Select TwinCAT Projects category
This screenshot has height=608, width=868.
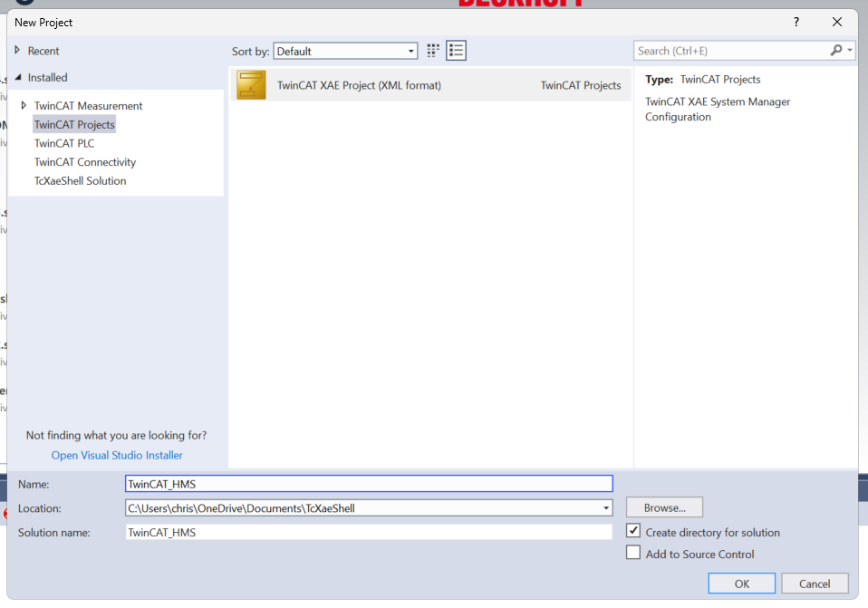point(74,125)
